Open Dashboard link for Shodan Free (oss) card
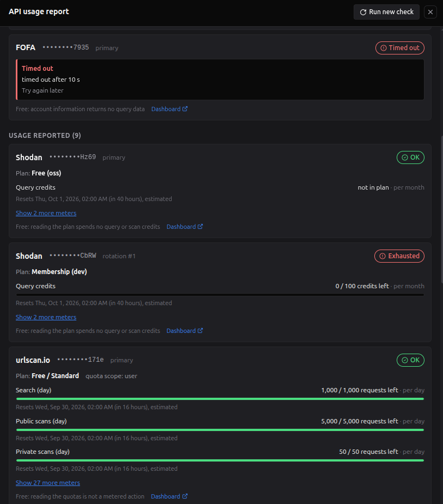 click(x=185, y=227)
